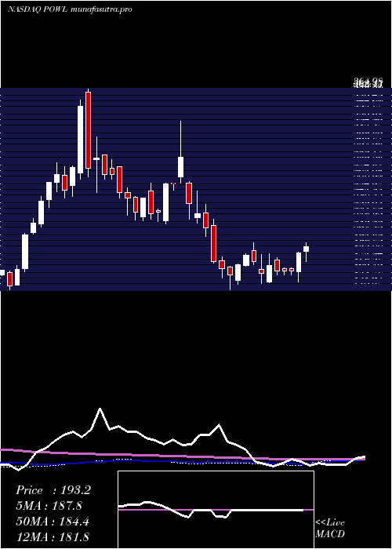
Task: Click the tallest red candlestick at chart peak
Action: [88, 130]
